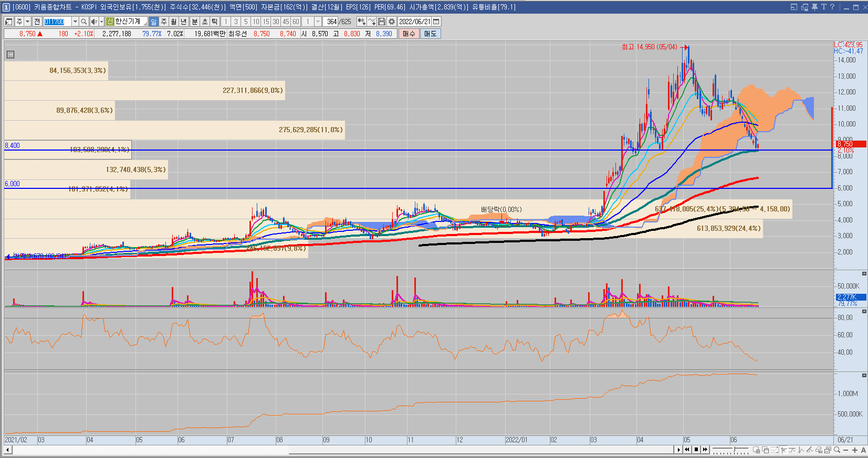Switch chart to 분 (minute) period

(x=195, y=22)
